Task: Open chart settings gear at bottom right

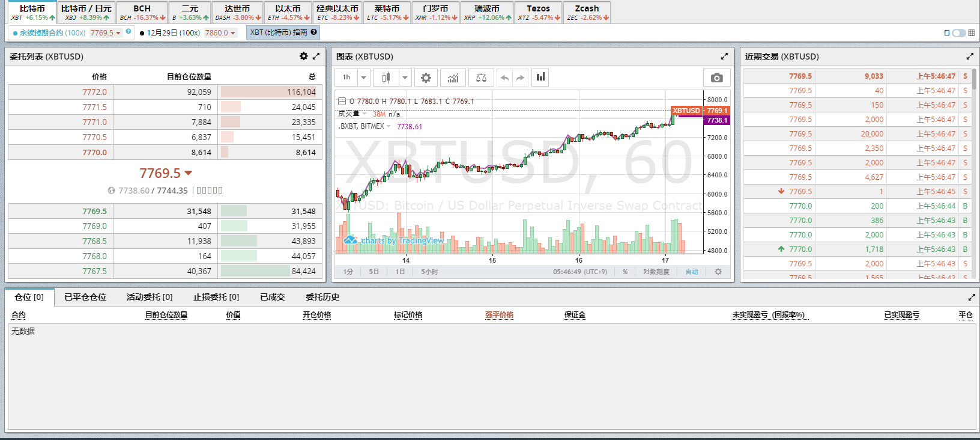Action: 718,272
